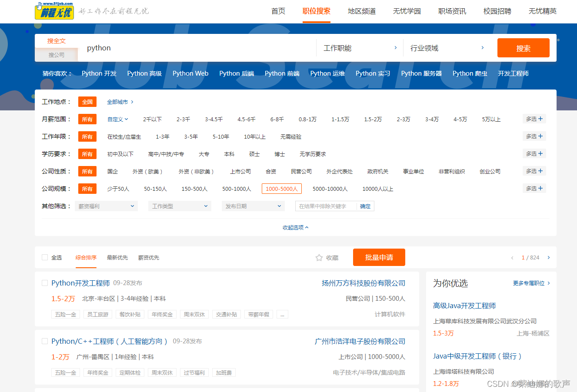Screen dimensions: 577x392
Task: Open 更多专属职位 link
Action: [531, 283]
